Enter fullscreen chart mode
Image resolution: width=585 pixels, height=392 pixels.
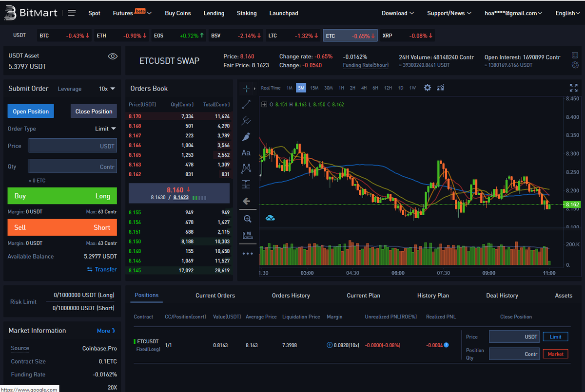[x=573, y=88]
